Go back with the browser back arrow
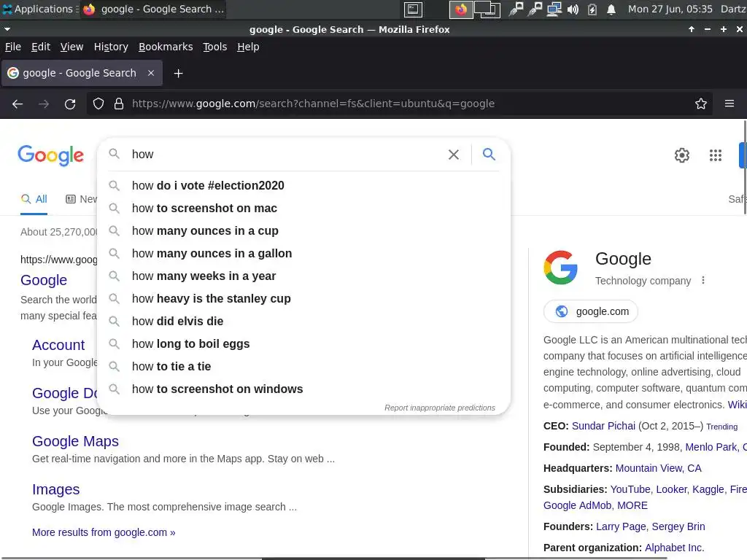Viewport: 747px width, 560px height. pos(18,104)
